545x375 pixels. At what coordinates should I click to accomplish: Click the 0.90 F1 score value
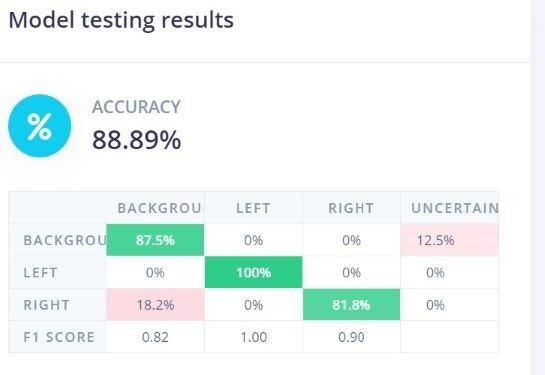351,337
